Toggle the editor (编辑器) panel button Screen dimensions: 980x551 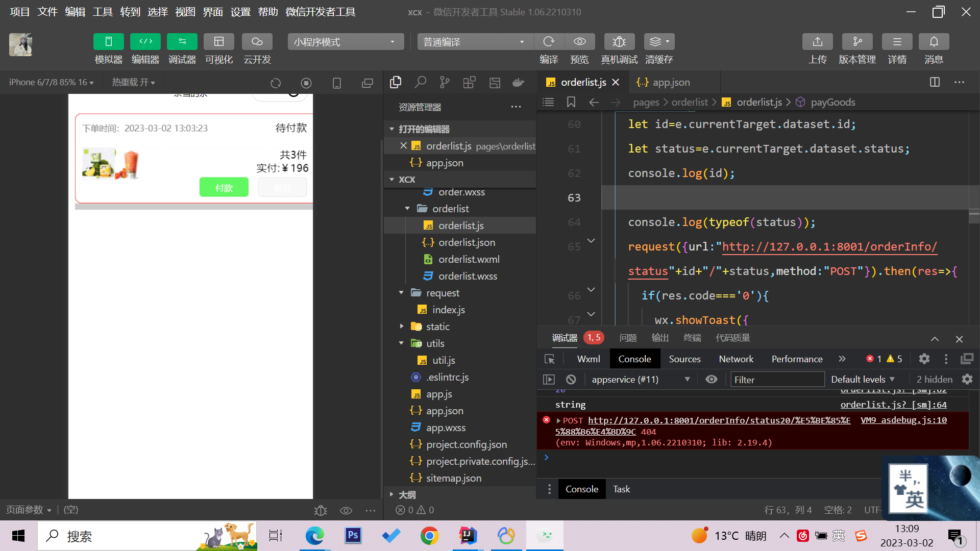point(145,42)
